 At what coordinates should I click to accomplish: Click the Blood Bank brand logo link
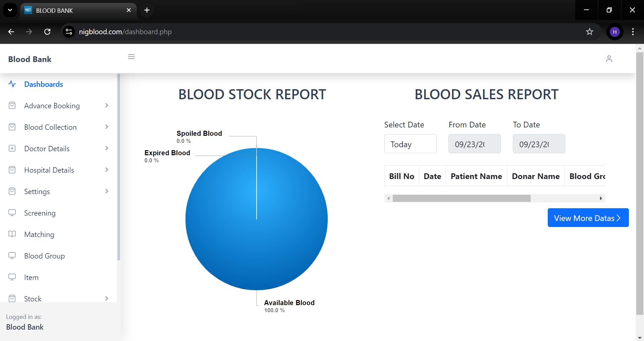click(x=30, y=59)
